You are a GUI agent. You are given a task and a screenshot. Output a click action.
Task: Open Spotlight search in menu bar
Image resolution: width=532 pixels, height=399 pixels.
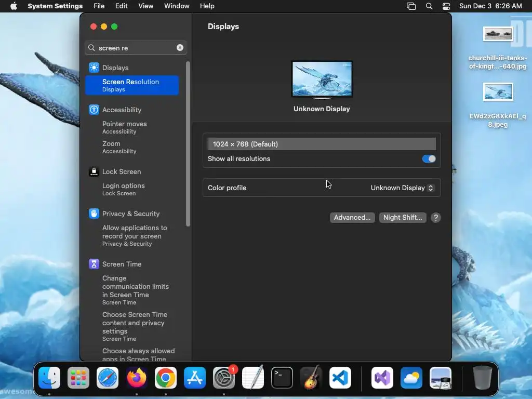point(429,6)
